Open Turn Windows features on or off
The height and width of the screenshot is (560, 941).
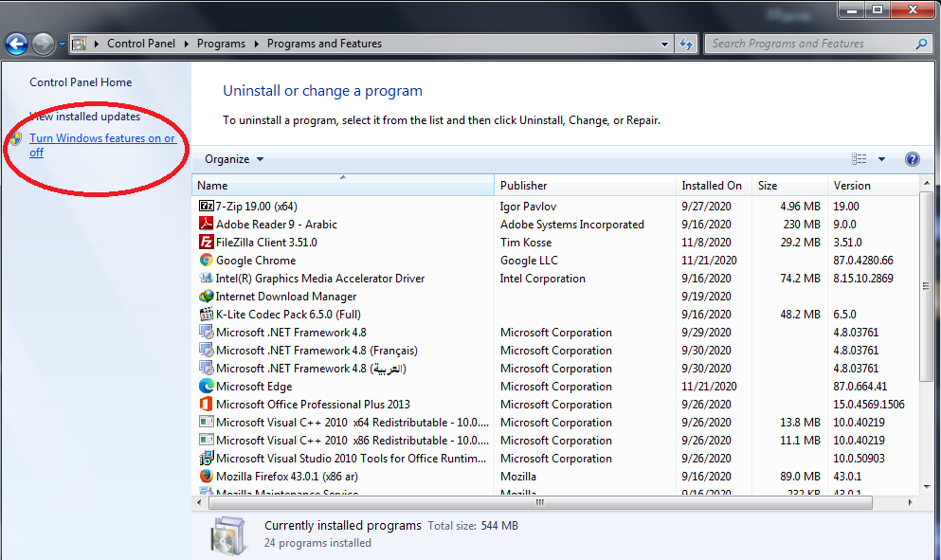102,145
